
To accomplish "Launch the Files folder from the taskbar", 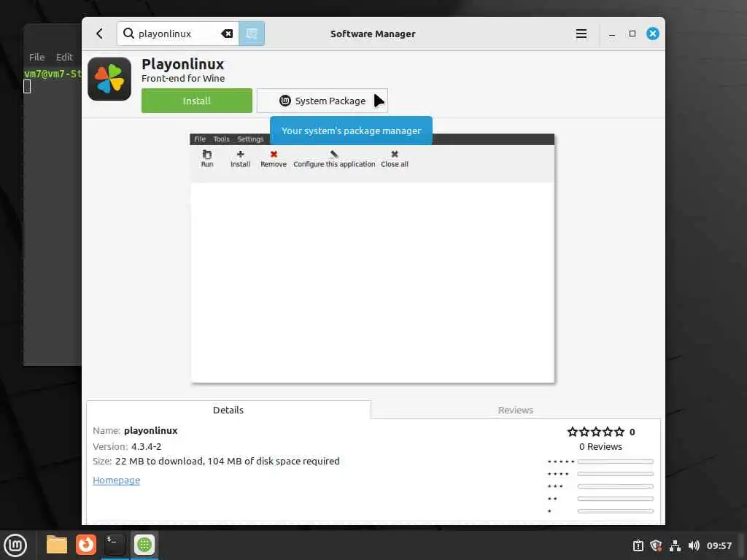I will pyautogui.click(x=57, y=545).
